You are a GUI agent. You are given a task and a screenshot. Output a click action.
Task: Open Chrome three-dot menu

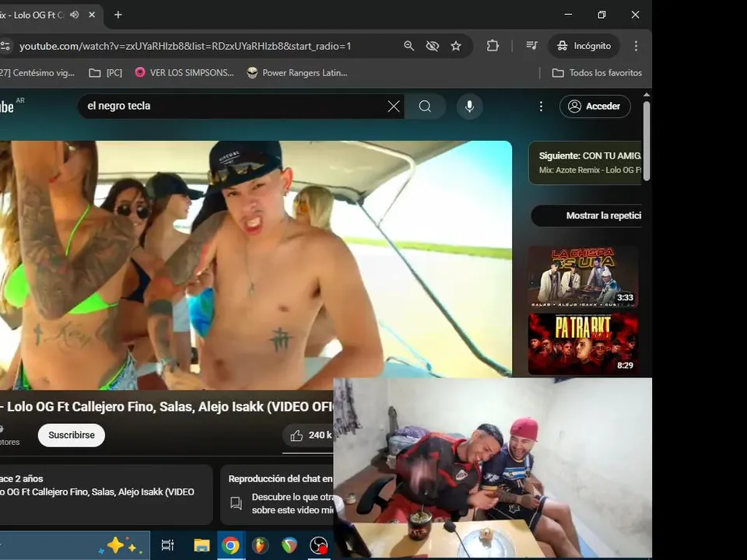(x=636, y=46)
